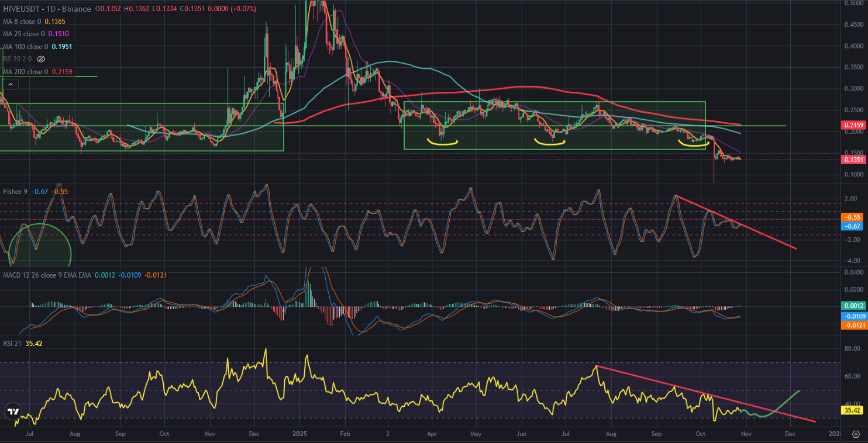Collapse the indicator legend list

coord(12,85)
